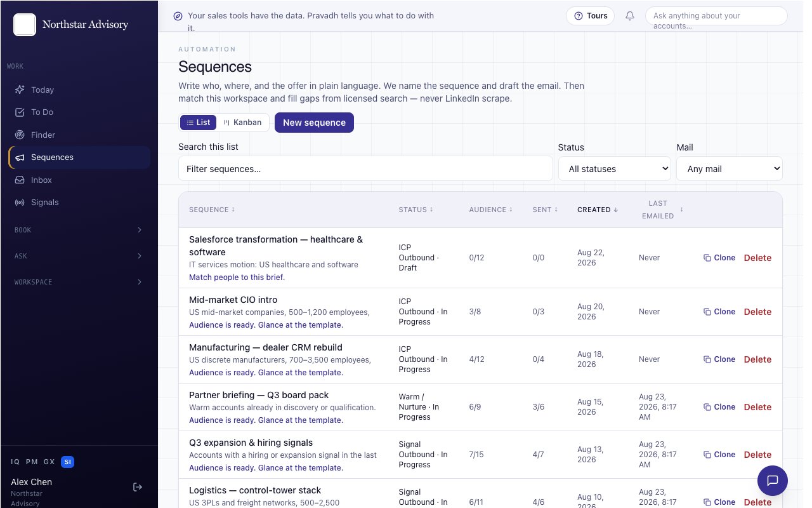The width and height of the screenshot is (812, 508).
Task: Expand the ASK sidebar section
Action: pos(79,256)
